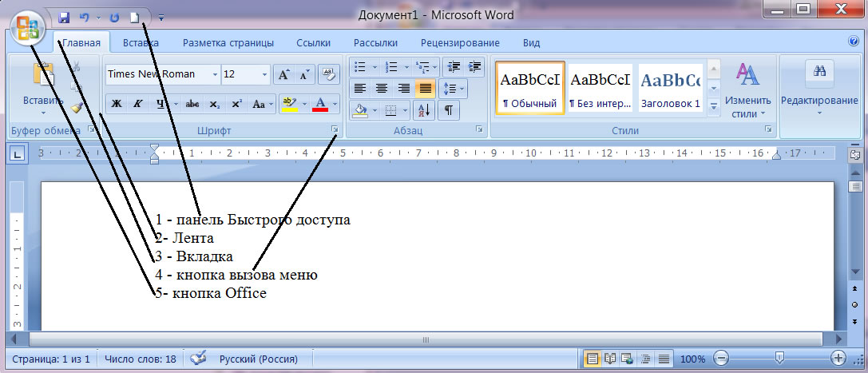This screenshot has height=373, width=868.
Task: Click the Decrease Indent icon
Action: [x=454, y=67]
